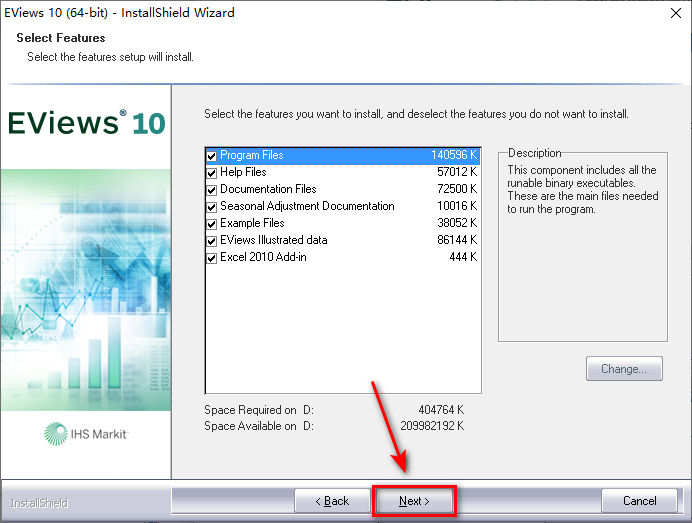692x523 pixels.
Task: Toggle EViews Illustrated data checkbox
Action: 212,241
